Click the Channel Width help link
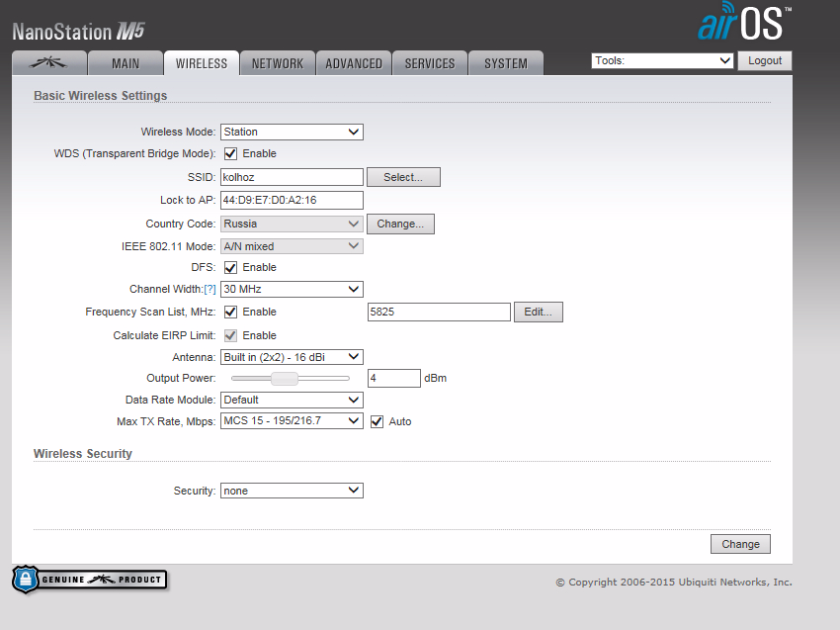 pos(210,290)
